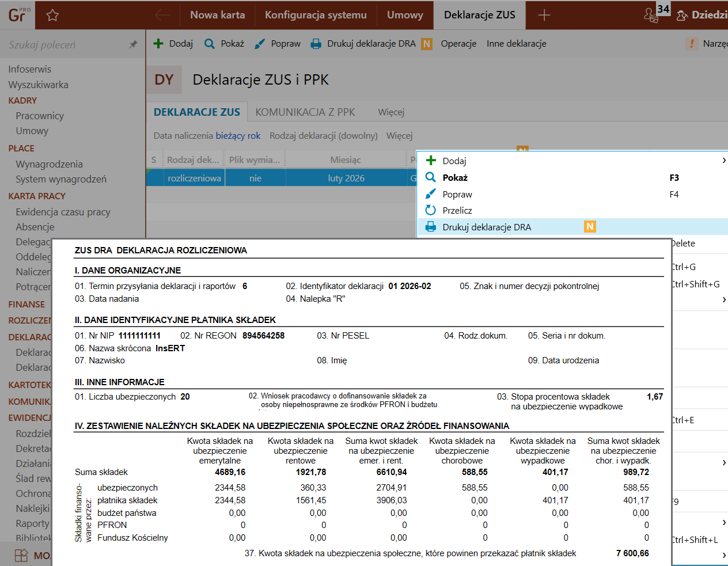Go back with the arrow button
This screenshot has width=728, height=566.
click(162, 15)
